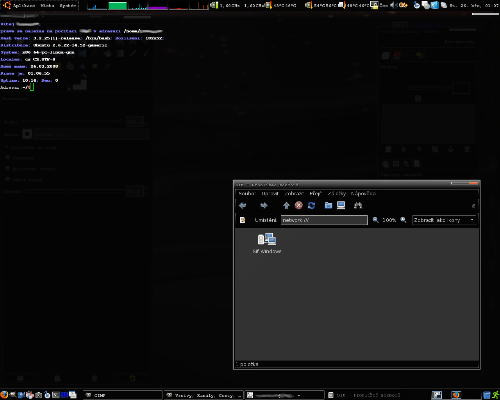Screen dimensions: 500x400
Task: Zoom in with the plus magnifier
Action: point(403,220)
